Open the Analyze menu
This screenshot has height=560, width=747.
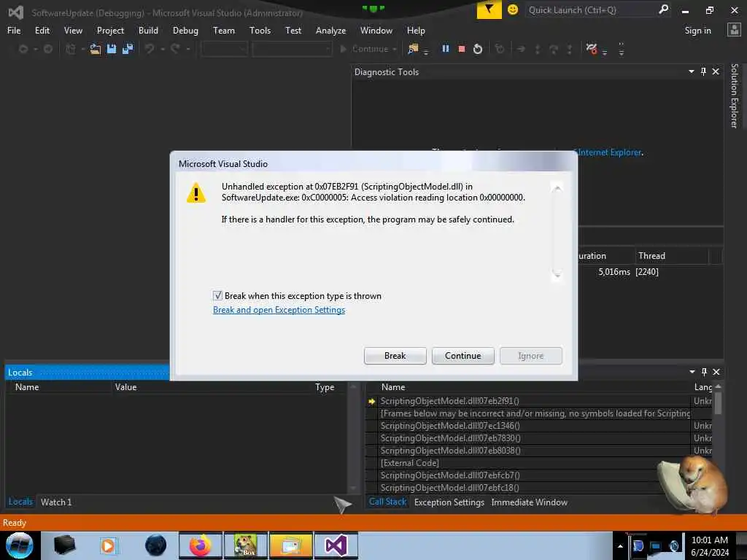click(330, 31)
